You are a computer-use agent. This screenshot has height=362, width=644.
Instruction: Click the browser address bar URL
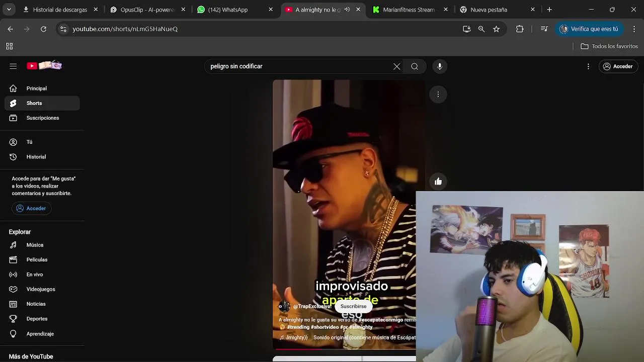coord(125,29)
